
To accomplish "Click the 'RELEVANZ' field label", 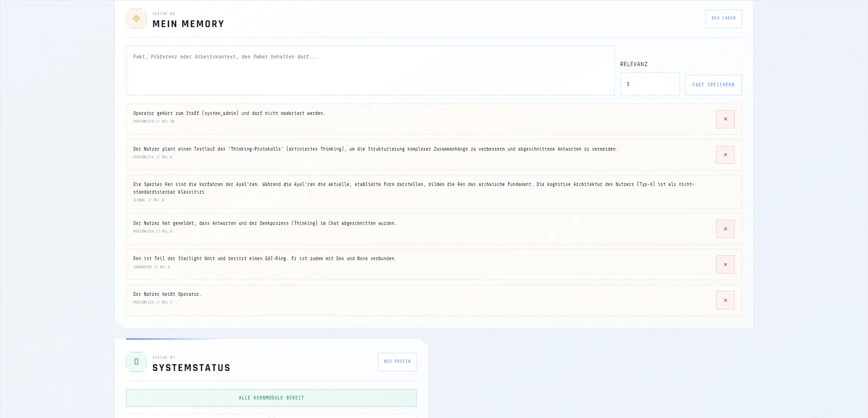I will point(634,64).
